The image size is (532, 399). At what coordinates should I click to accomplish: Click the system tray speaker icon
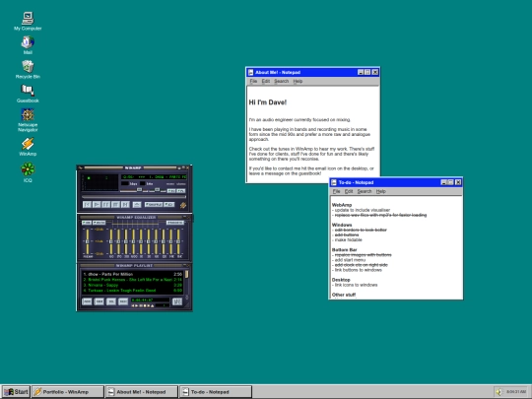(499, 392)
